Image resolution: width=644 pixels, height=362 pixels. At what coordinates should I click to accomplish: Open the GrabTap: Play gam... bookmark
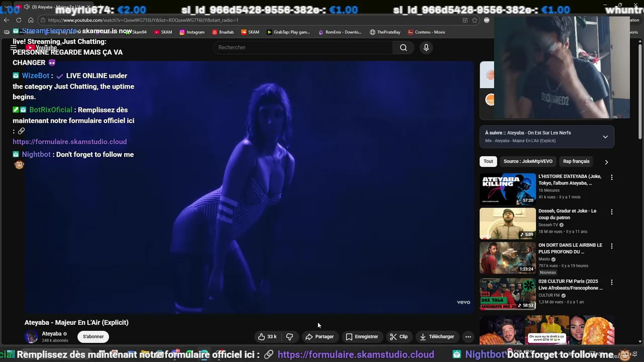pos(288,32)
